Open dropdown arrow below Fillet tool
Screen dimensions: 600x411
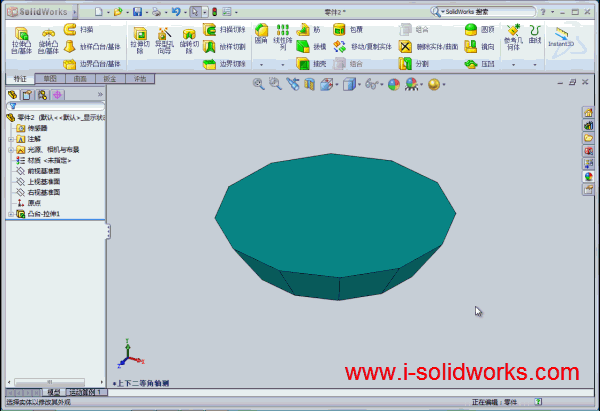261,65
